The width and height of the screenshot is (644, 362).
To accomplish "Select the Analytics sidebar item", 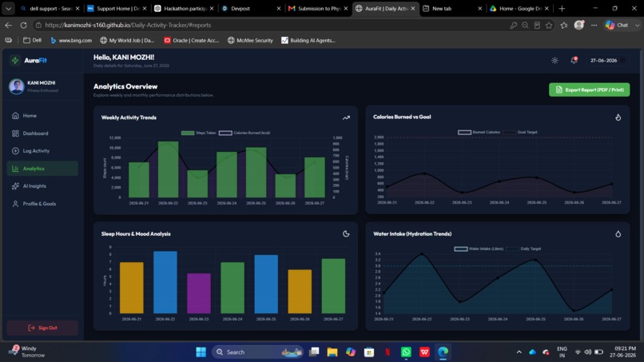I will (42, 169).
